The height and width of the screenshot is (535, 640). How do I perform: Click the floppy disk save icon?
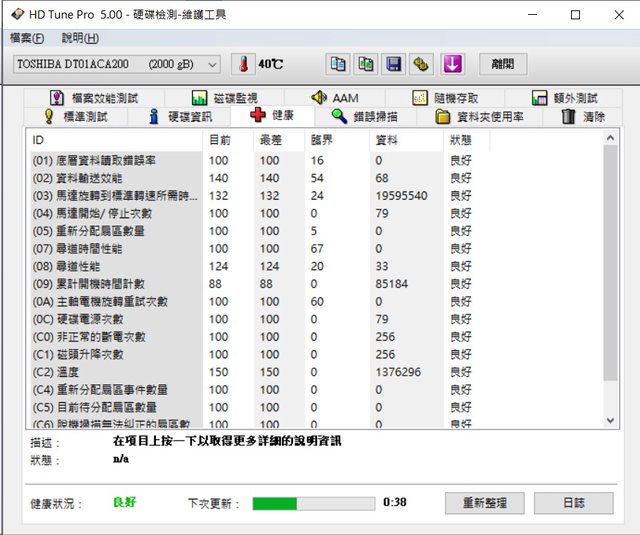[x=394, y=64]
